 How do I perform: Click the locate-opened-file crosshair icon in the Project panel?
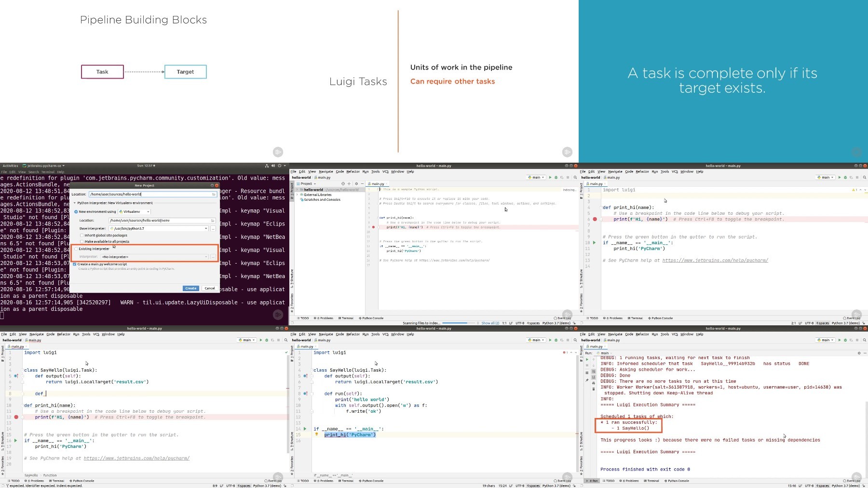pos(343,184)
